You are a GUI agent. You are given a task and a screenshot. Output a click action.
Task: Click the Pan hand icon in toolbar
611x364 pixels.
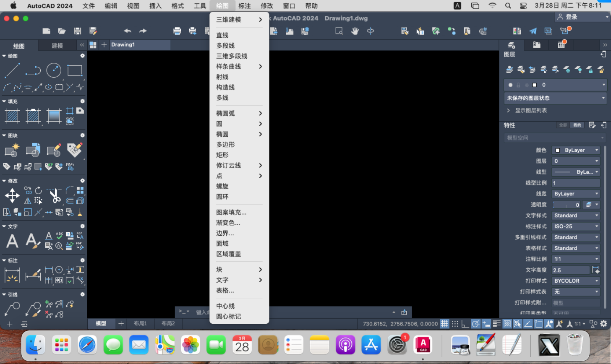(355, 31)
